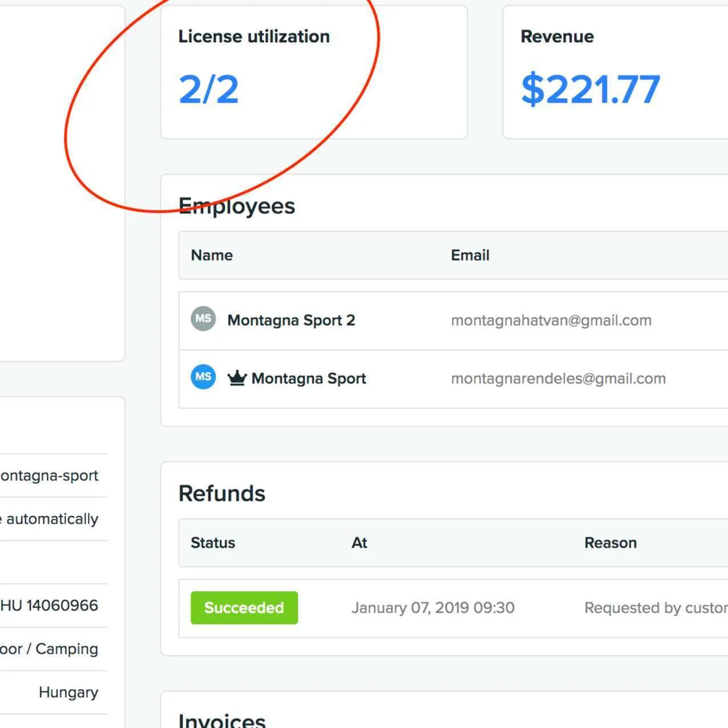728x728 pixels.
Task: Click the green Succeeded status badge
Action: click(x=244, y=608)
